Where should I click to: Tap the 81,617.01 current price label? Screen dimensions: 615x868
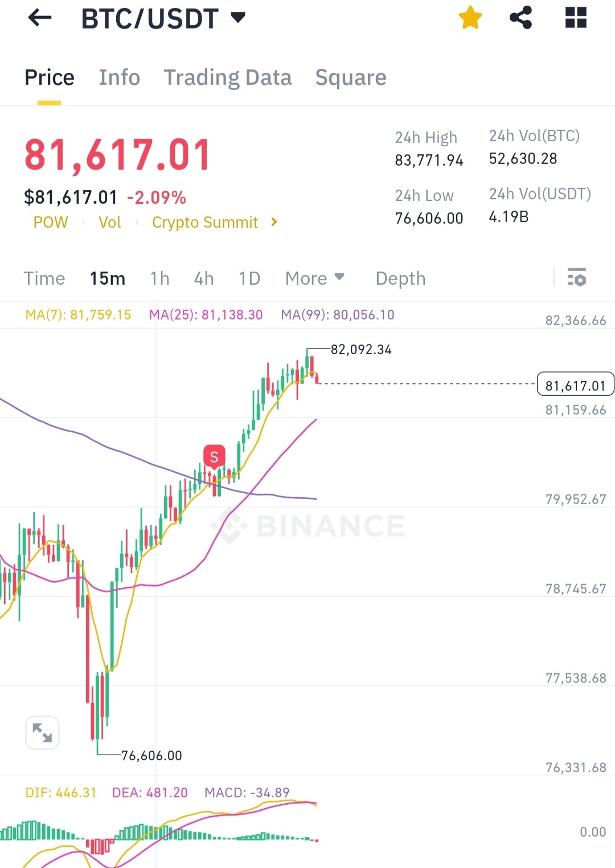pyautogui.click(x=575, y=386)
